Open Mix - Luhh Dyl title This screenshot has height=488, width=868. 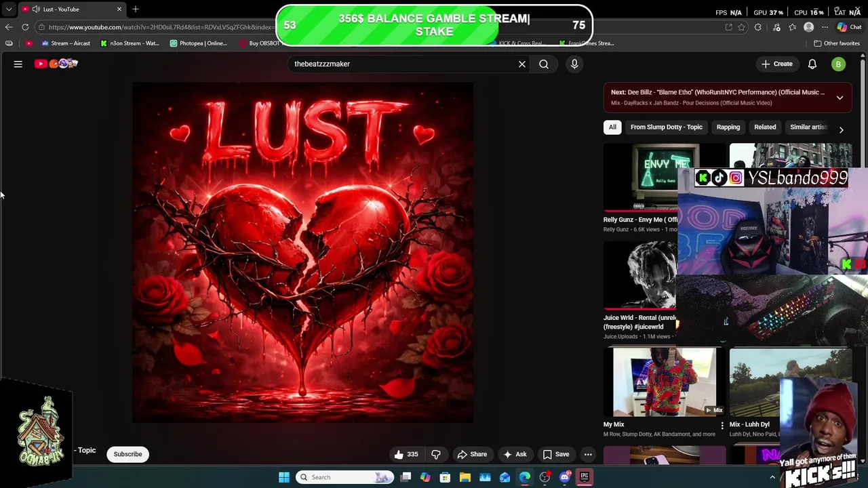click(749, 424)
